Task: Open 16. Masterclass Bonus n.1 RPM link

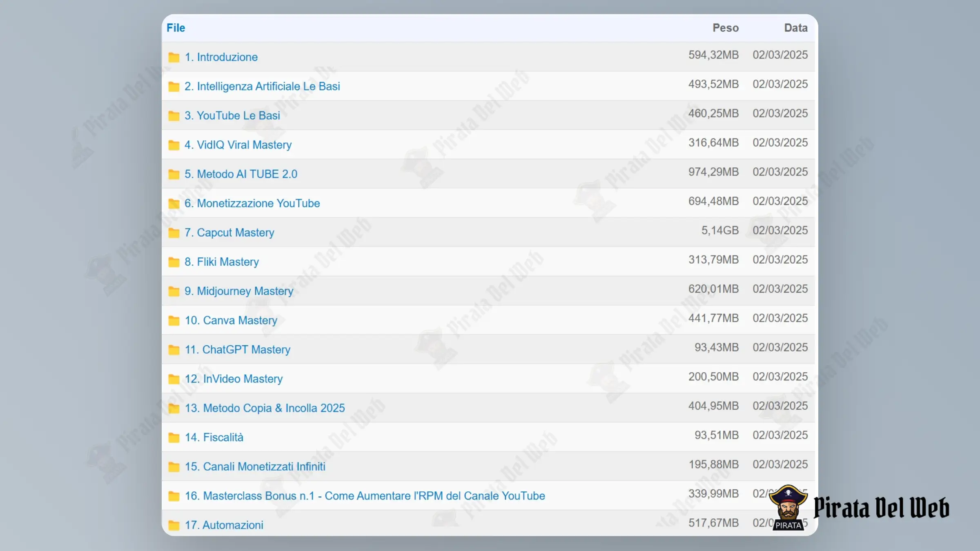Action: pos(365,496)
